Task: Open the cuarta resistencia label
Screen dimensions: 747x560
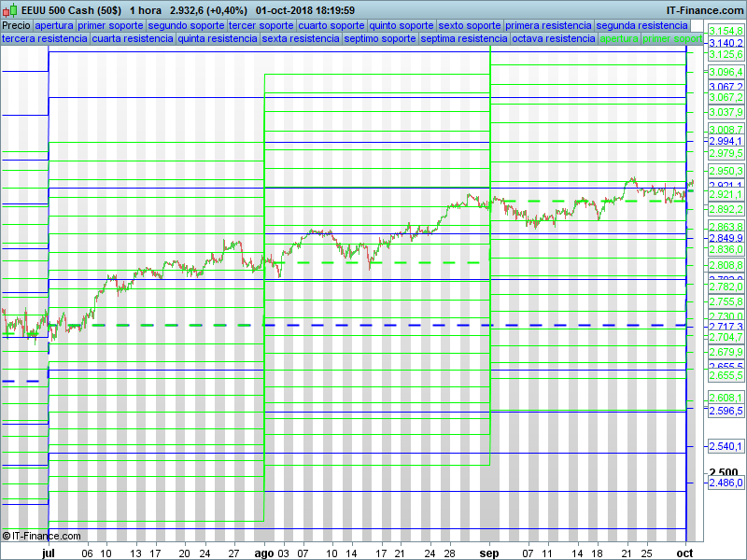Action: 133,38
